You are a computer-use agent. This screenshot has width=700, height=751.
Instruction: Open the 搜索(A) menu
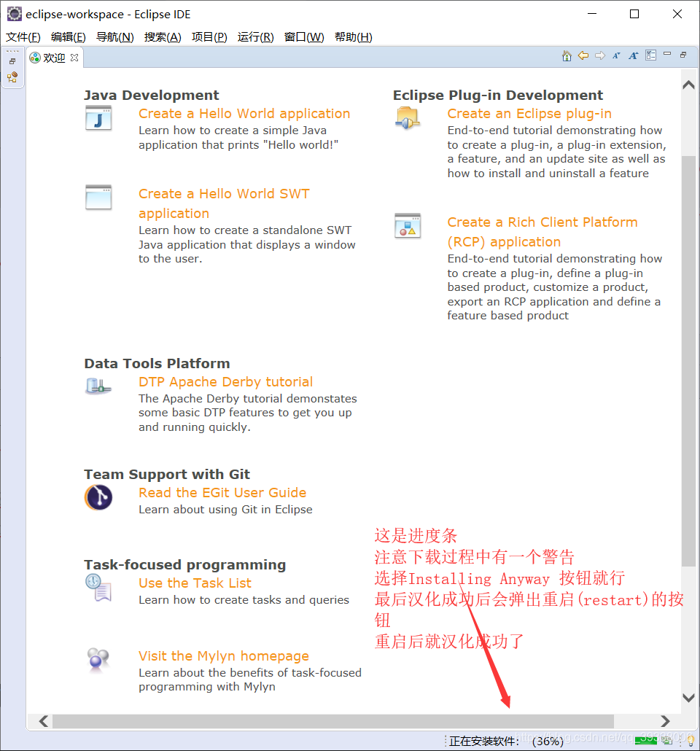click(163, 37)
